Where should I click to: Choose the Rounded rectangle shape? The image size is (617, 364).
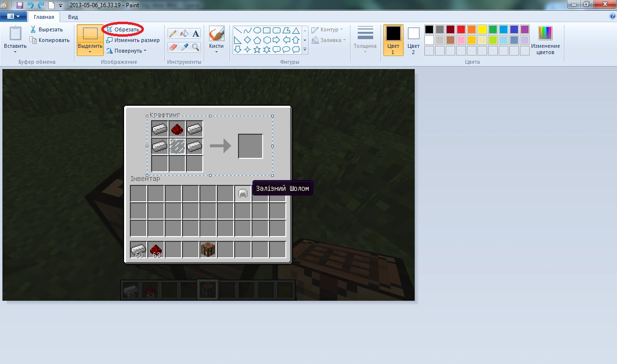point(277,30)
